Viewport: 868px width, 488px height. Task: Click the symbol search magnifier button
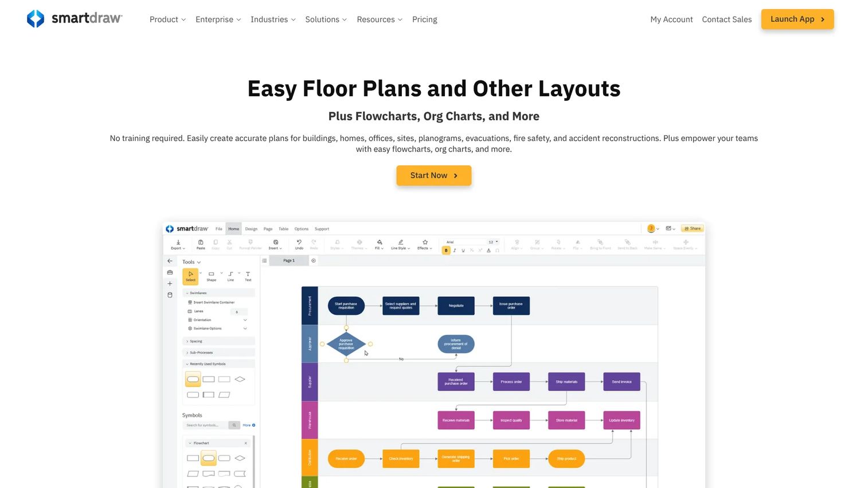click(234, 425)
